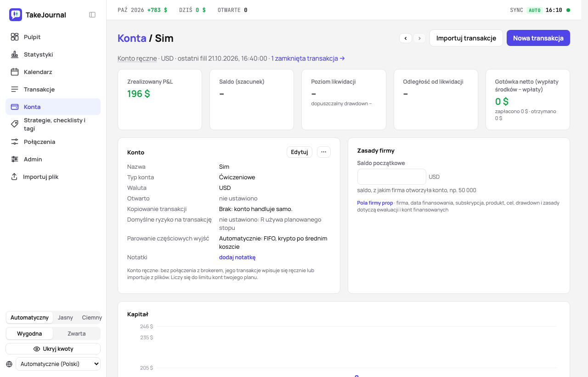Click the Pulpit dashboard icon
The width and height of the screenshot is (588, 377).
(x=15, y=37)
